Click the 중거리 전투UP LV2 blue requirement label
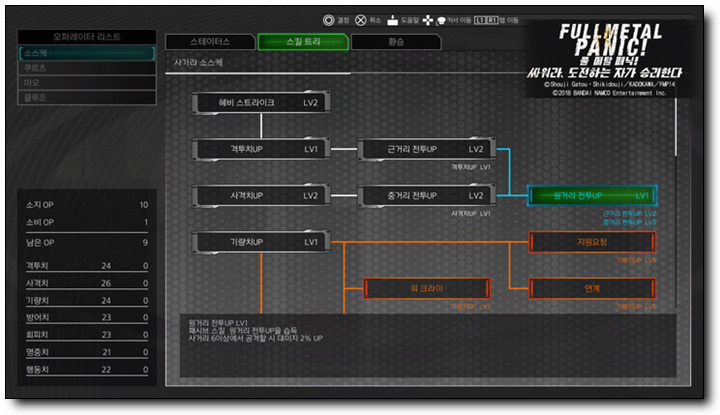 point(630,222)
